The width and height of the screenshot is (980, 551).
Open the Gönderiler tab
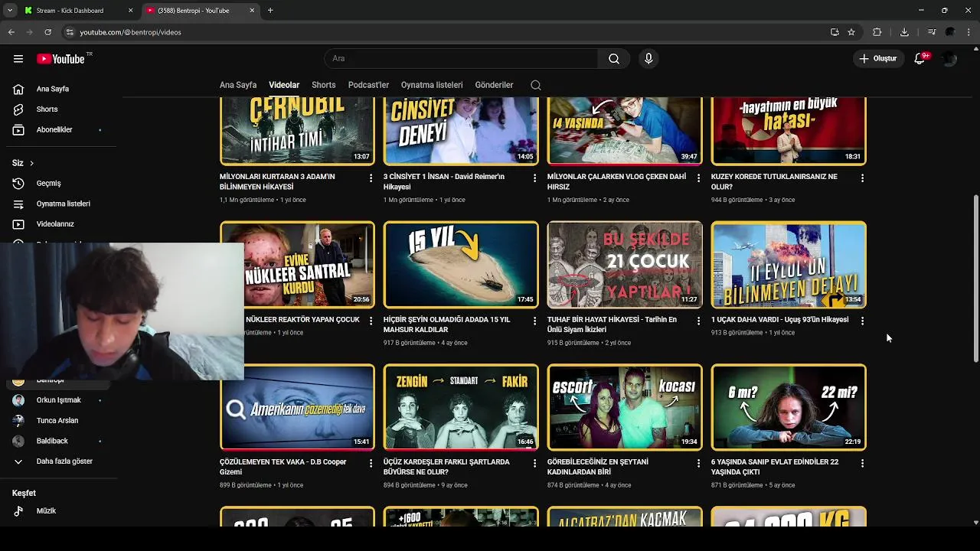pyautogui.click(x=494, y=85)
